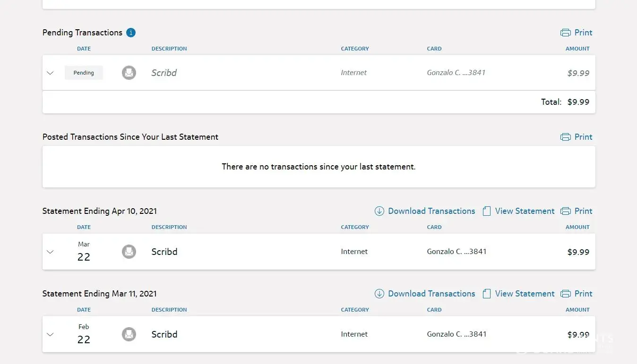The image size is (637, 364).
Task: Click the $9.99 amount on Feb 22 row
Action: click(x=578, y=335)
